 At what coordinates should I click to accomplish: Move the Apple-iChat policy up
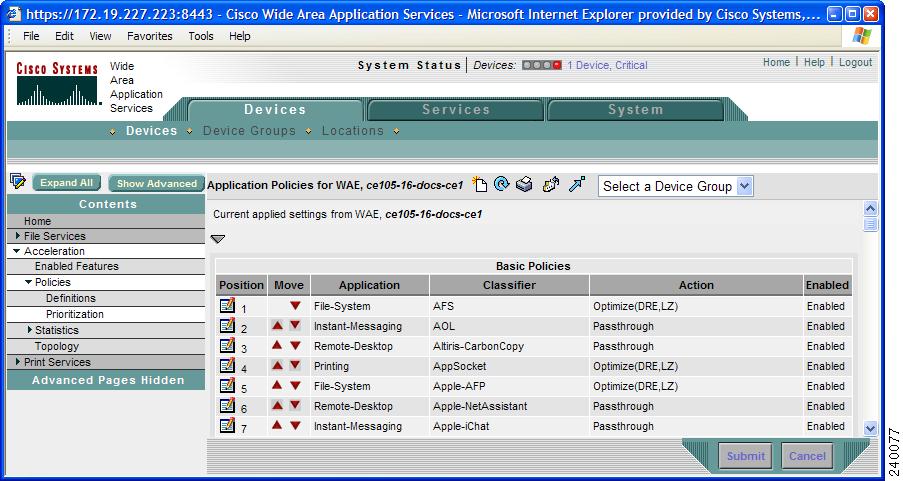[x=277, y=425]
